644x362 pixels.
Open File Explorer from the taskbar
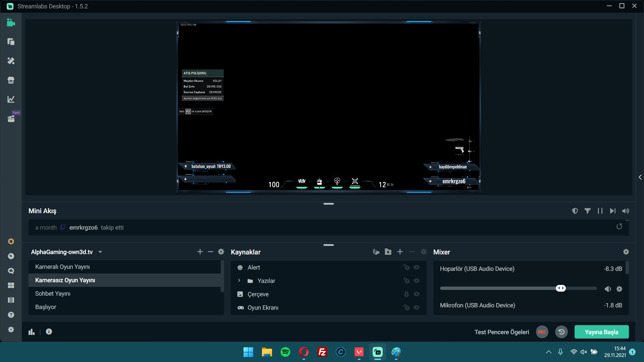(x=267, y=352)
